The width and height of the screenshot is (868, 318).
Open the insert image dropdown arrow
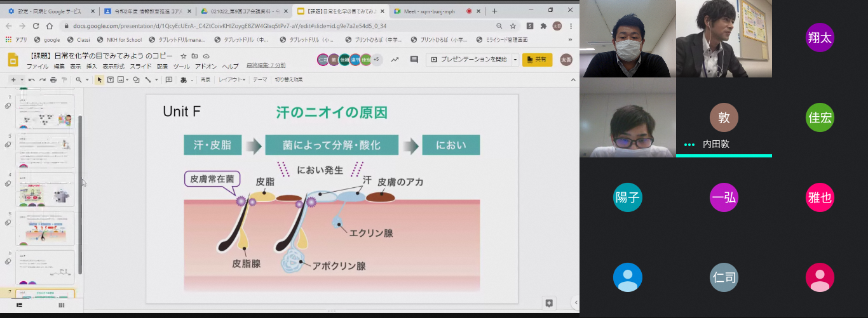[x=127, y=80]
